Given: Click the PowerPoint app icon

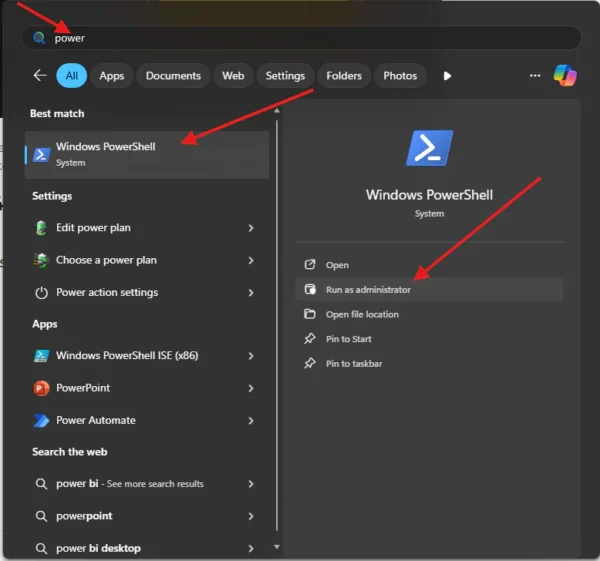Looking at the screenshot, I should (41, 388).
